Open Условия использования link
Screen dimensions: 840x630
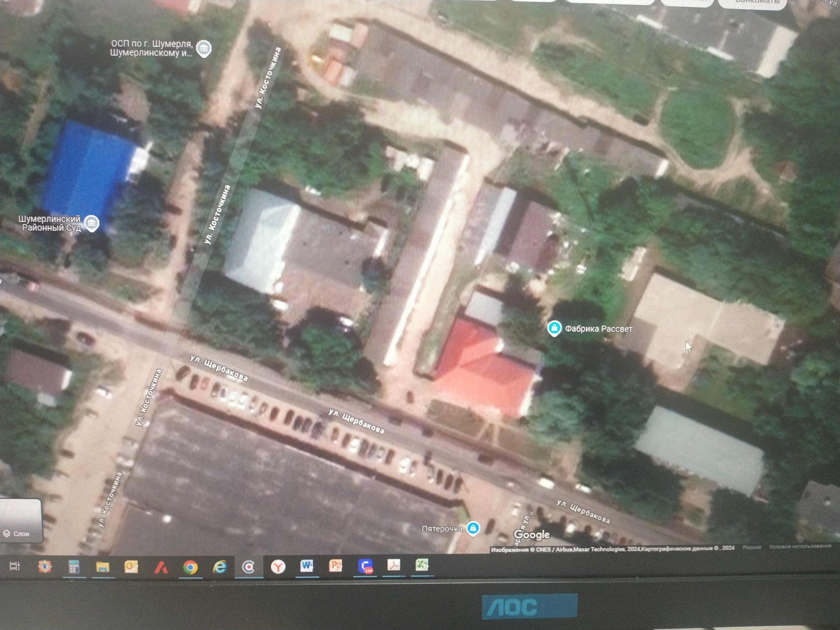[800, 546]
